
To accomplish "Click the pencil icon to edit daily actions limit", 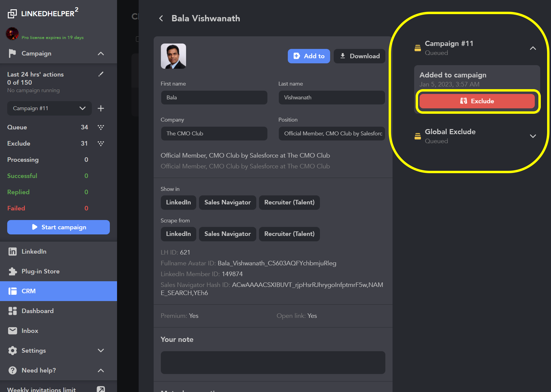I will tap(101, 74).
